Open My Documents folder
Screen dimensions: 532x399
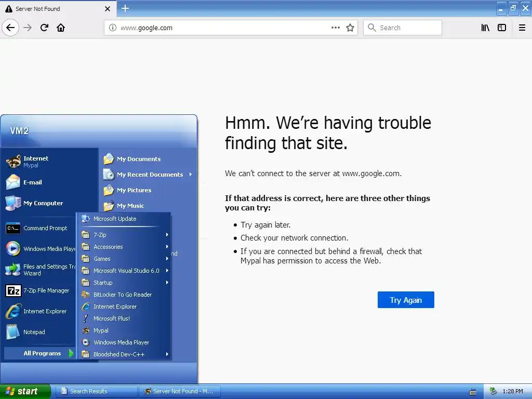(x=149, y=159)
